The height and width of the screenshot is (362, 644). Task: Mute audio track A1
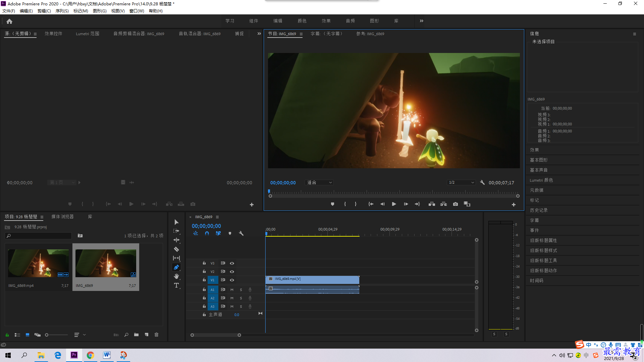click(x=232, y=290)
